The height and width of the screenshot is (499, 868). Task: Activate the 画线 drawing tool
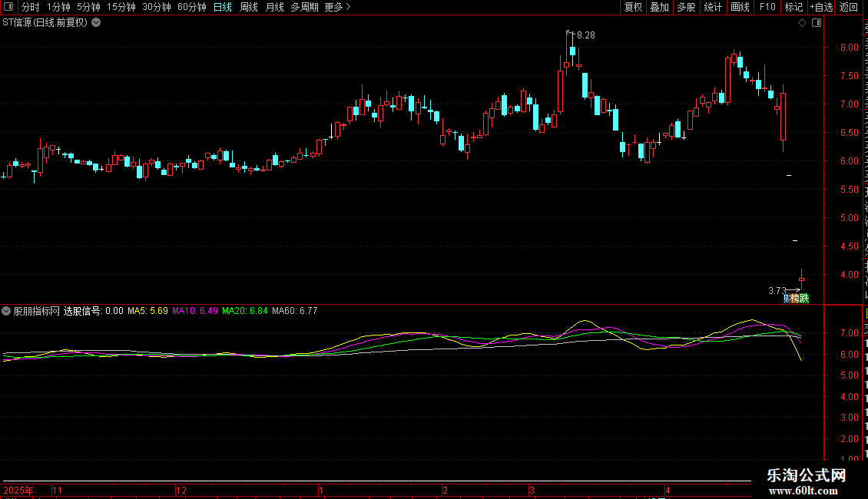740,7
